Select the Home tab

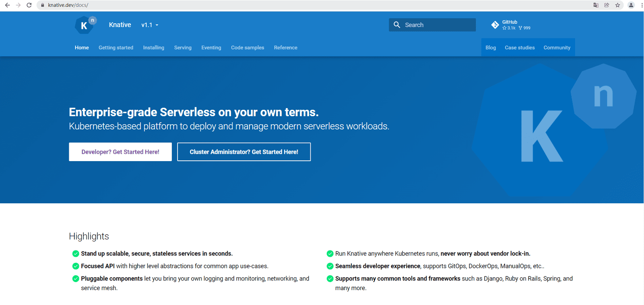point(82,47)
